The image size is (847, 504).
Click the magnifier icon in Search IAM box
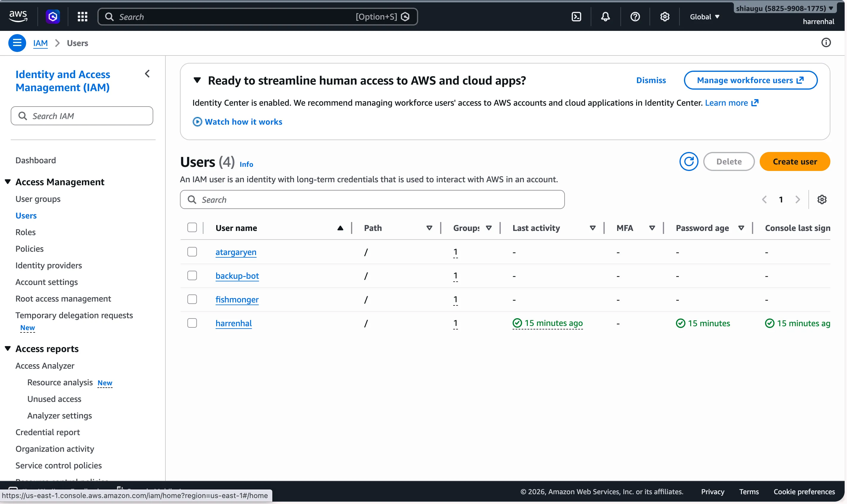(x=23, y=116)
